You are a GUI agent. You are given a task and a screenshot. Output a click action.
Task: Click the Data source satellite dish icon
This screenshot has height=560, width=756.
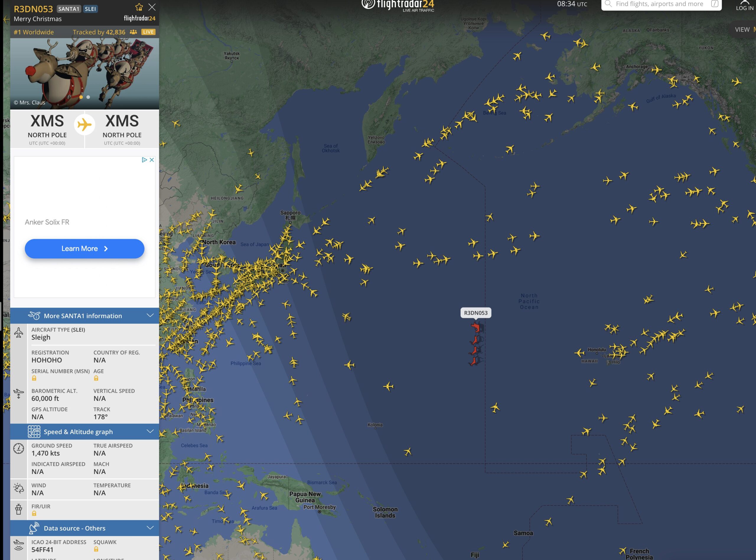[34, 528]
